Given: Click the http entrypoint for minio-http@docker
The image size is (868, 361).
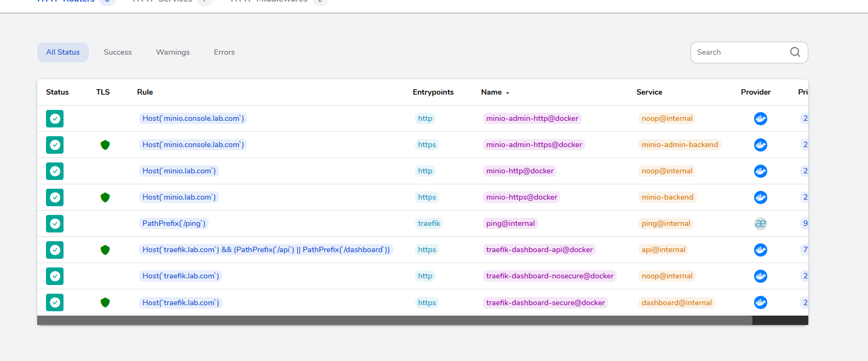Looking at the screenshot, I should coord(425,171).
